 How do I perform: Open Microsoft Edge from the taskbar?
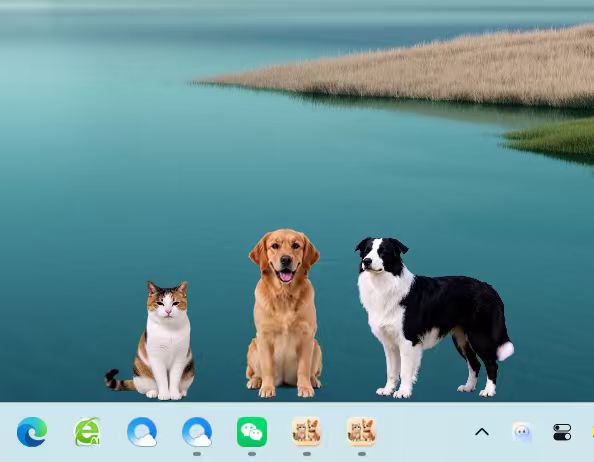click(32, 432)
